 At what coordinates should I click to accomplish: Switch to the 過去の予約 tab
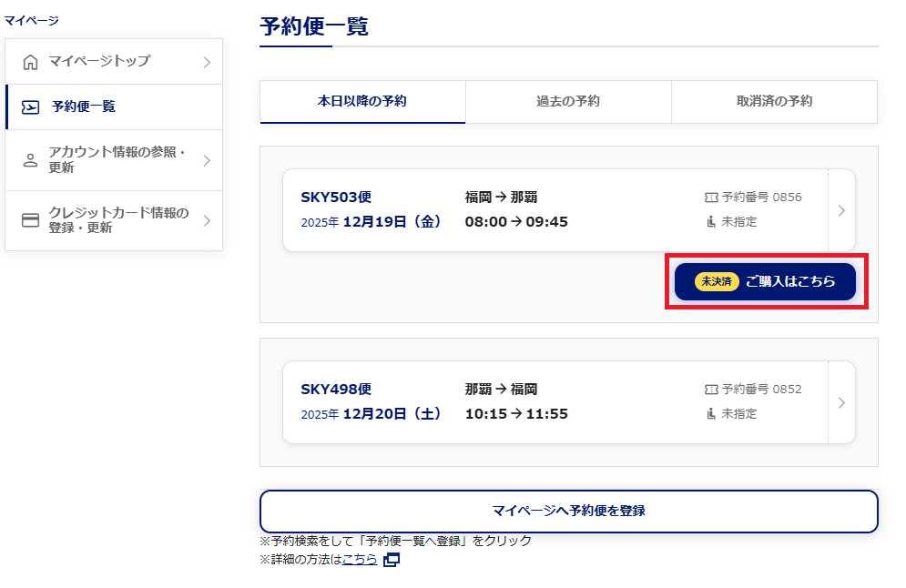click(x=568, y=101)
